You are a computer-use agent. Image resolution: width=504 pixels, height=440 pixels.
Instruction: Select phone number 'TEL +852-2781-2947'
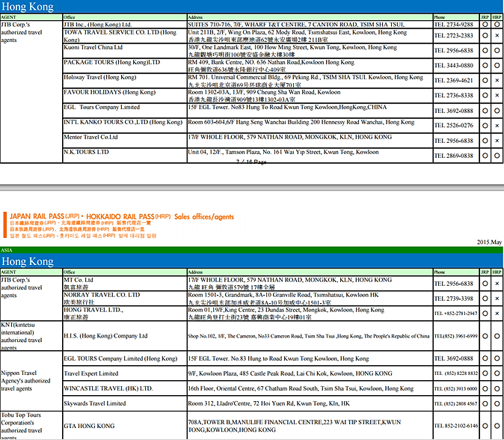click(456, 314)
